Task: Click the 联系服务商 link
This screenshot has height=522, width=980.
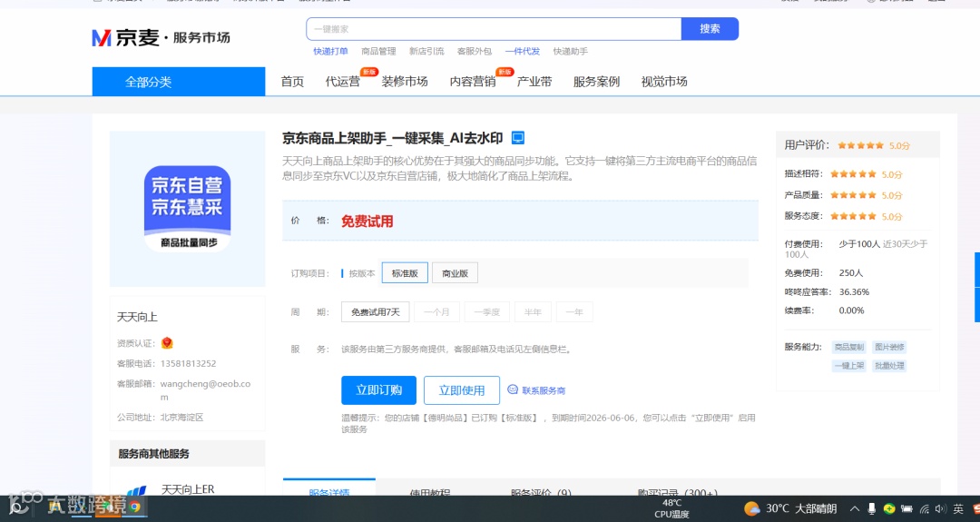Action: pyautogui.click(x=544, y=390)
